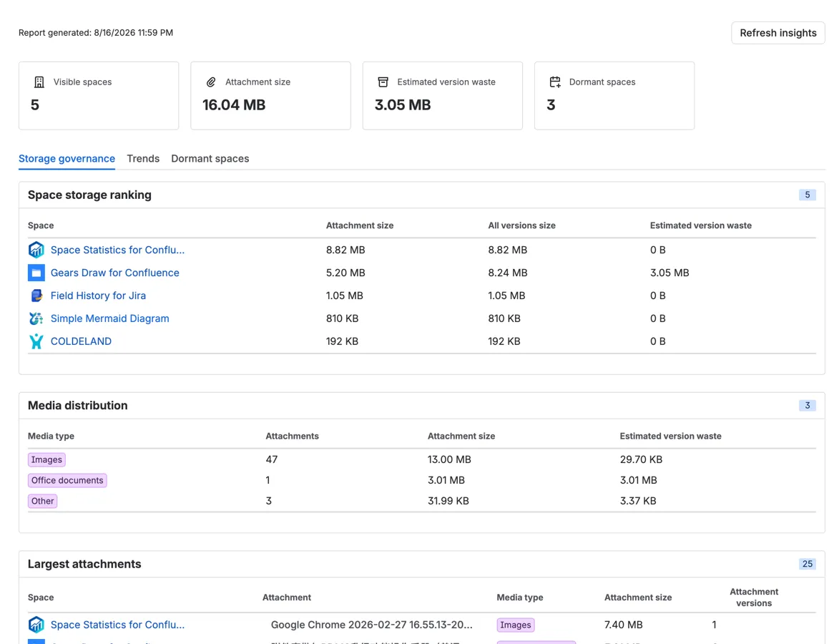Click the Estimated version waste 3.05 MB card
834x644 pixels.
pos(443,96)
